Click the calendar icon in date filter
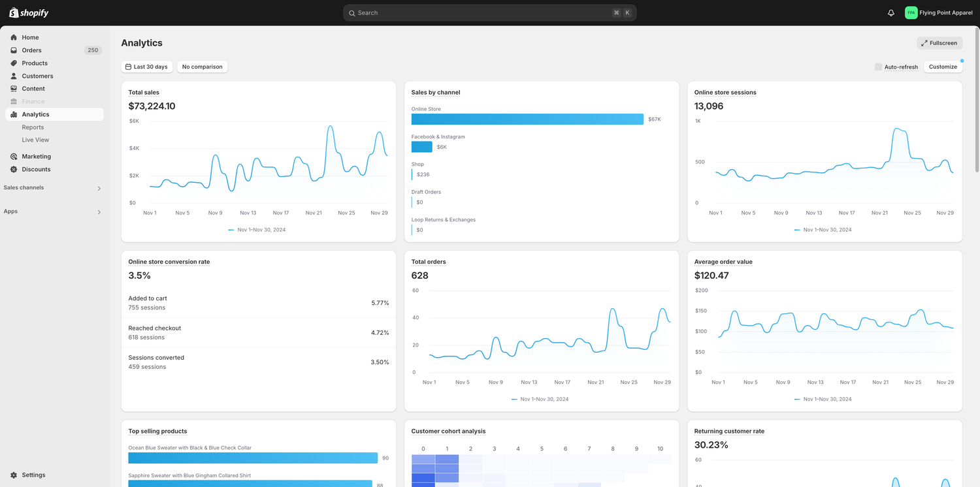The image size is (980, 487). click(x=129, y=67)
